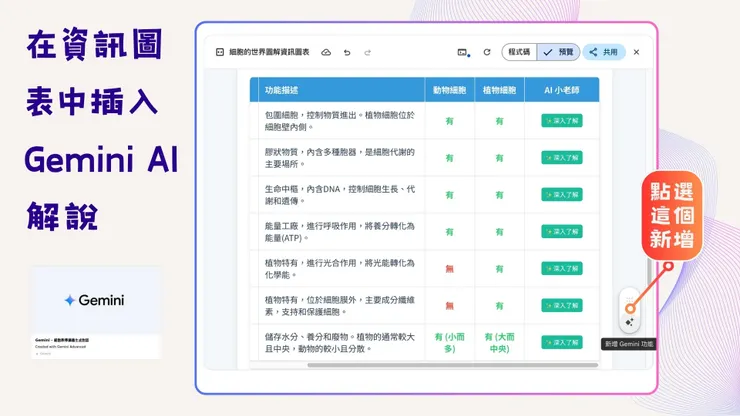The height and width of the screenshot is (416, 740).
Task: Click 深入了解 for the 纖維素 cell wall row
Action: point(562,306)
